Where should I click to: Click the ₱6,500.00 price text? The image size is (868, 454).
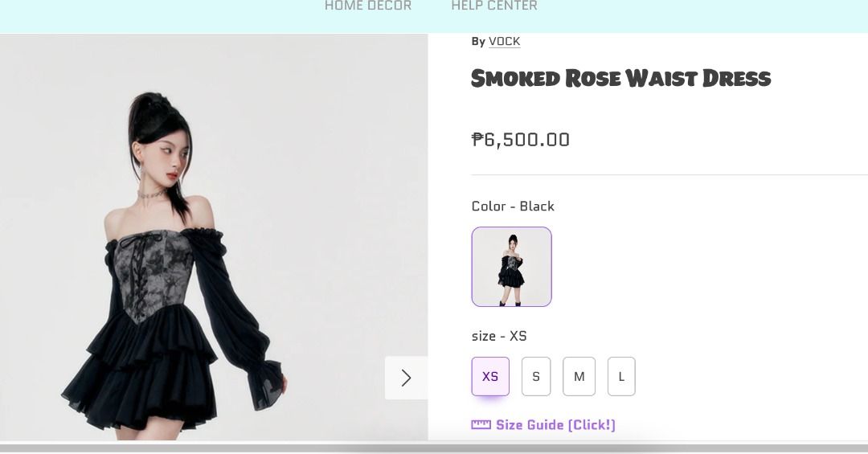(520, 140)
